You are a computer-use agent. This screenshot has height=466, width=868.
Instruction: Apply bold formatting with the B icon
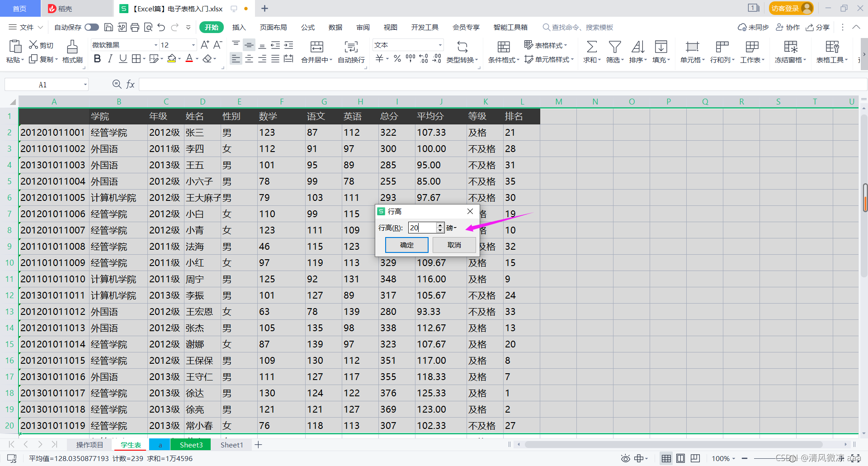click(97, 59)
